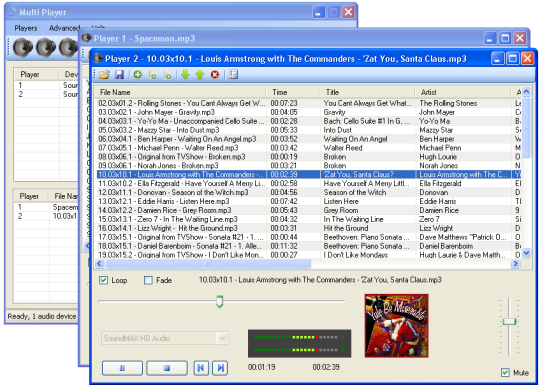The height and width of the screenshot is (385, 540).
Task: Click the horizontal scrollbar left arrow
Action: click(100, 264)
